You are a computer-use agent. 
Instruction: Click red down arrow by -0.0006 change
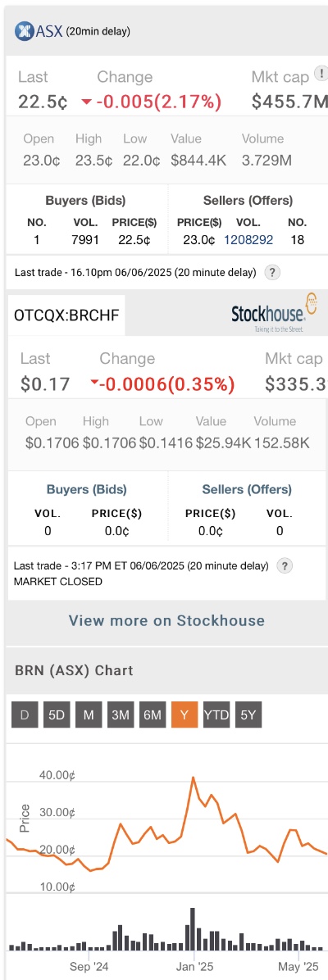[x=94, y=383]
